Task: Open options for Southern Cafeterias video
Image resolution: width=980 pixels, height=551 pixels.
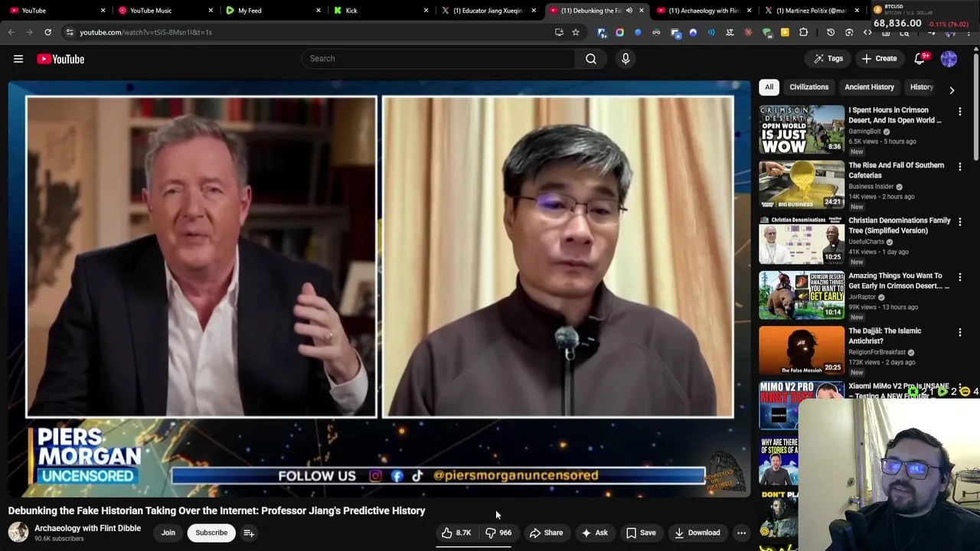Action: pos(959,167)
